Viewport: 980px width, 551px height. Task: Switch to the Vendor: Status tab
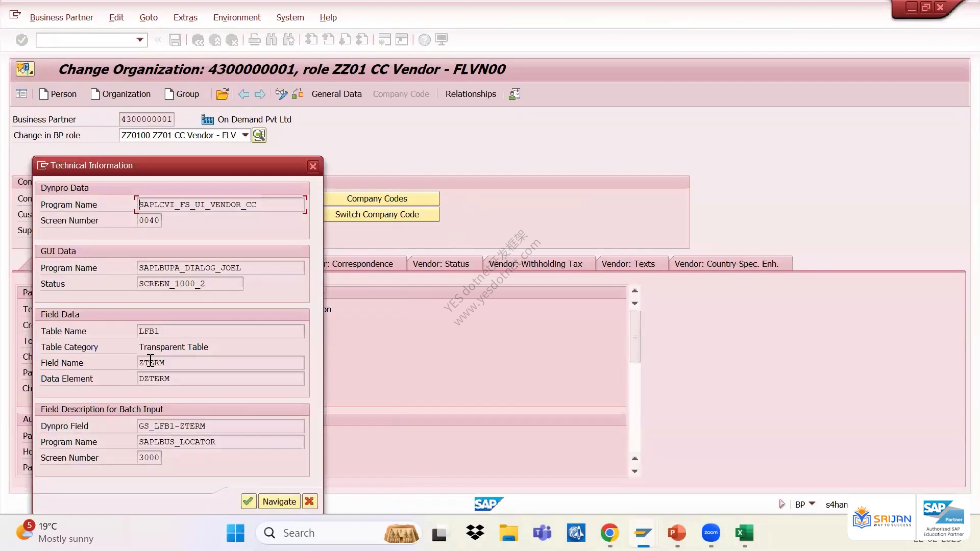click(441, 264)
